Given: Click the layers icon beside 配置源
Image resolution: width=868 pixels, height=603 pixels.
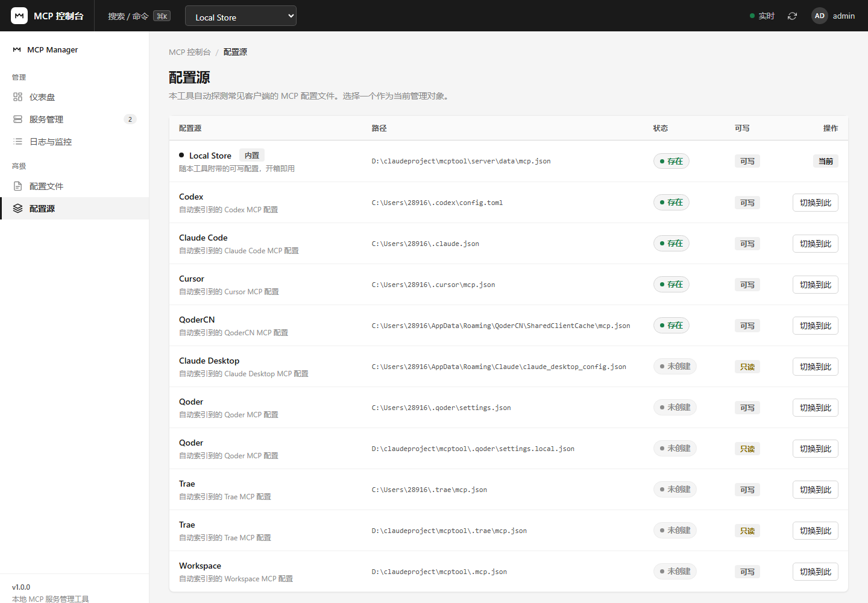Looking at the screenshot, I should tap(17, 209).
